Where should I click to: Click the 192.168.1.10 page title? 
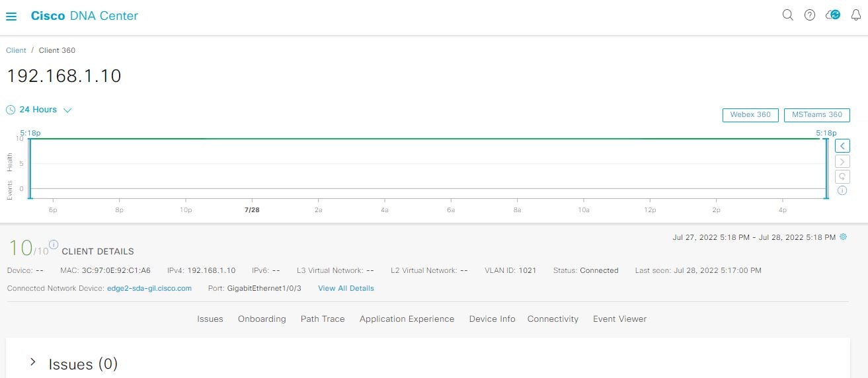[x=64, y=76]
